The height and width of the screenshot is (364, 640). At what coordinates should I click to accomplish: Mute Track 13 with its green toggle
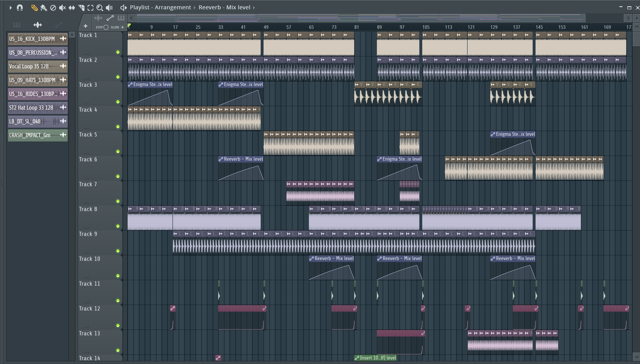(x=118, y=350)
